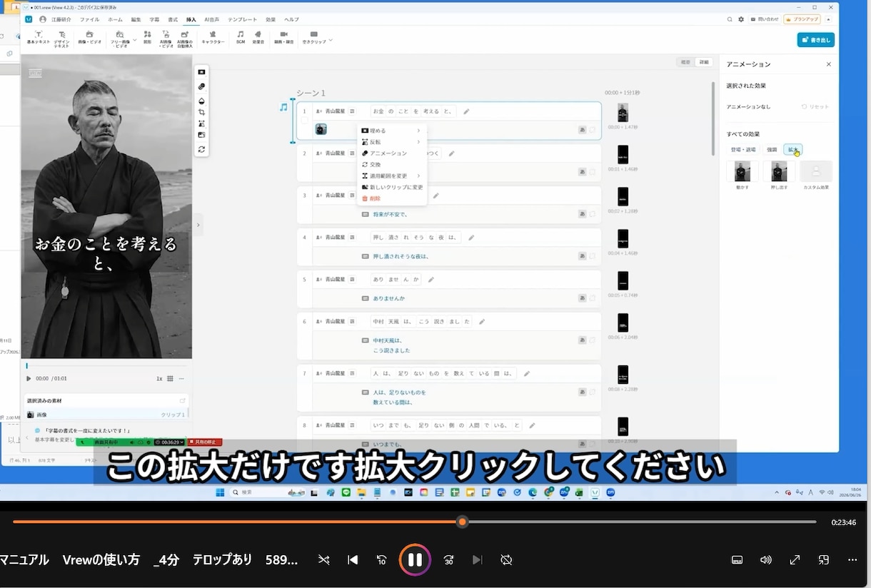
Task: Open the settings gear in Vrew title bar
Action: (x=741, y=19)
